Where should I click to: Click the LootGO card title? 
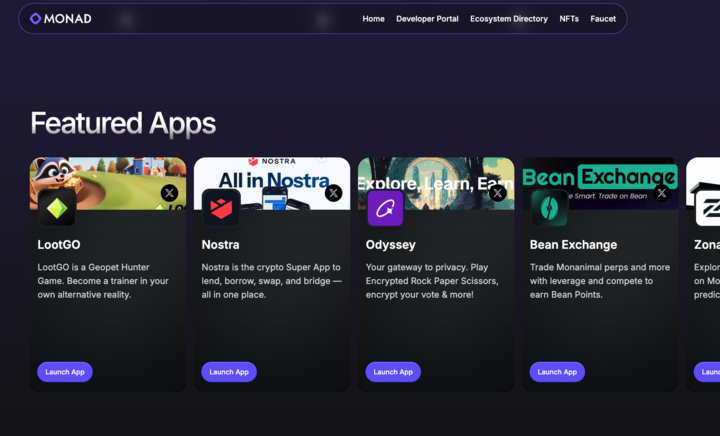[59, 245]
